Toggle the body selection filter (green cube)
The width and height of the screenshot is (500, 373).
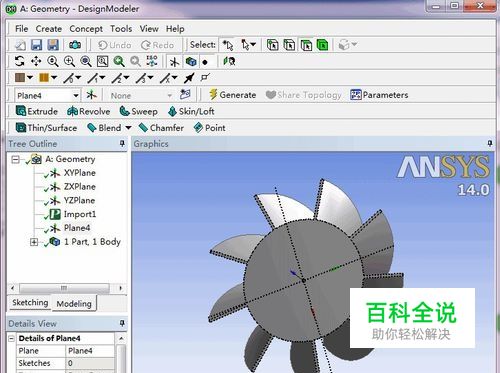[x=322, y=45]
